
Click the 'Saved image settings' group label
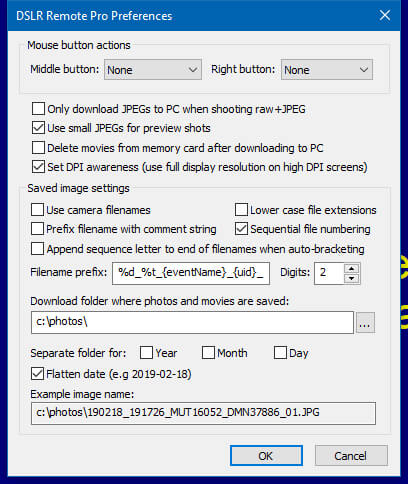click(x=78, y=188)
